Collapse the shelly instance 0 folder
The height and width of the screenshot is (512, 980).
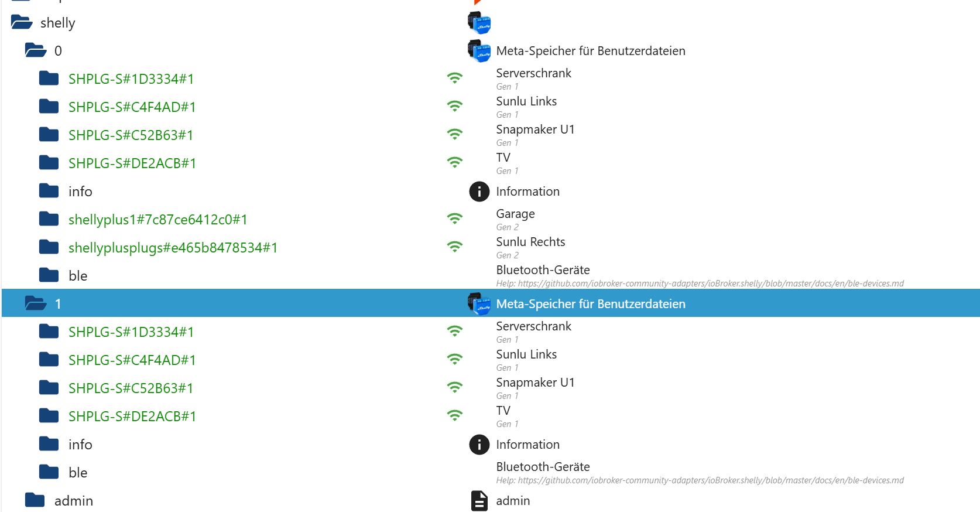(x=36, y=50)
